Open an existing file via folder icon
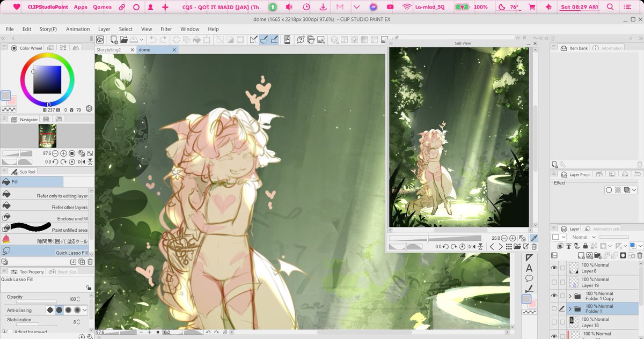The width and height of the screenshot is (644, 339). 124,40
